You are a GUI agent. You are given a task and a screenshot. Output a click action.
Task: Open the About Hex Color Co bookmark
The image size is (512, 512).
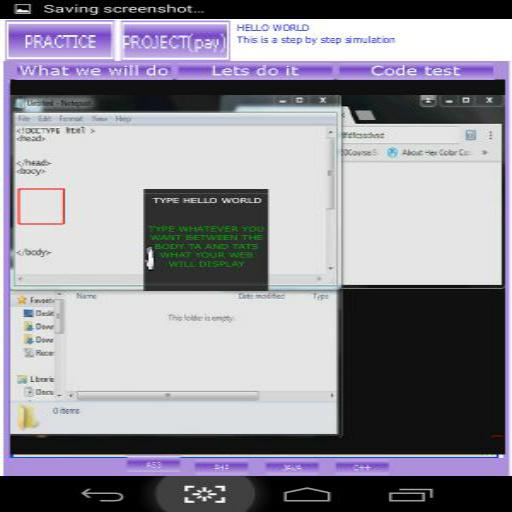pyautogui.click(x=436, y=153)
